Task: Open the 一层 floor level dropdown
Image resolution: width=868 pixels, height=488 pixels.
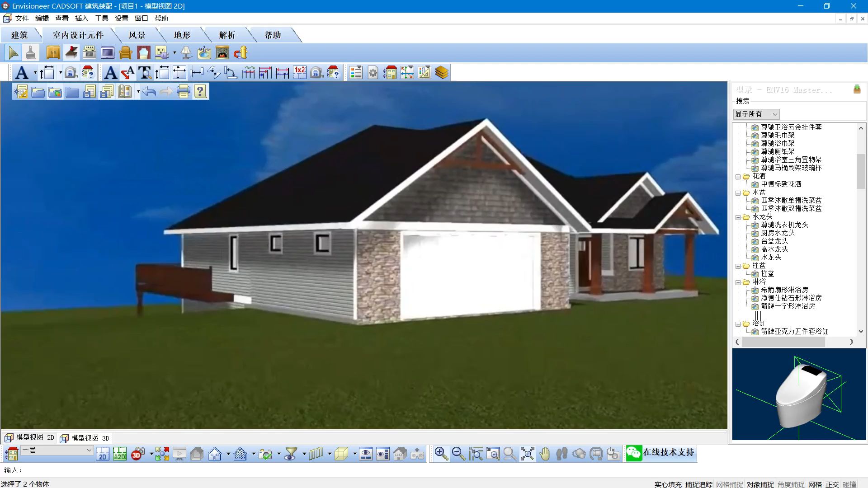Action: [89, 450]
